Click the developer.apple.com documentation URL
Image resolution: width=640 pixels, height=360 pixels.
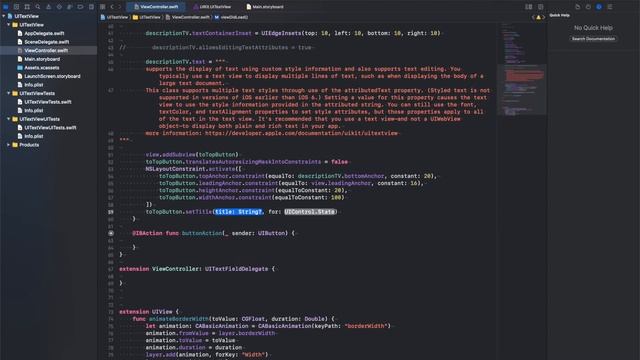302,133
